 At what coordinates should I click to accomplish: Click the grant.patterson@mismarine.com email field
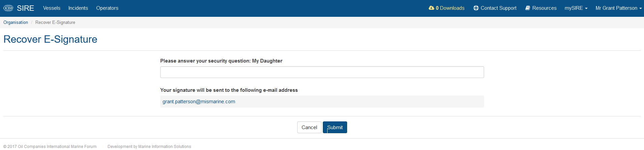coord(322,102)
